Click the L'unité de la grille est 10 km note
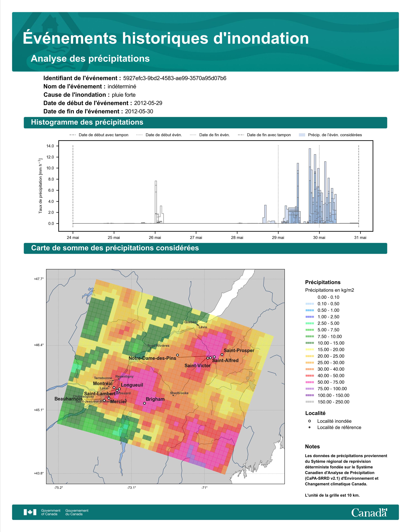The image size is (411, 532). pos(332,495)
